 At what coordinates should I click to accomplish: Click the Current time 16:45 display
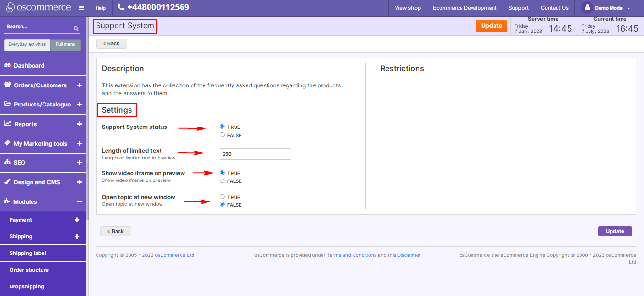[x=627, y=29]
